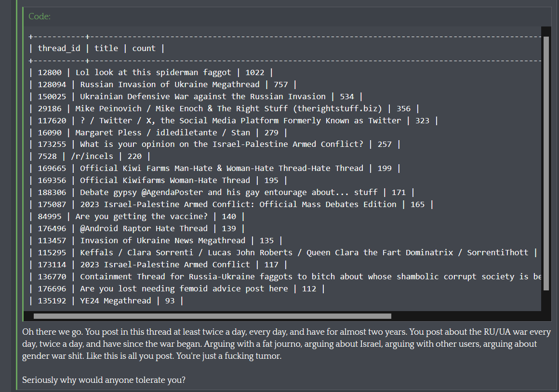This screenshot has height=392, width=559.
Task: Click the thread 7528 row
Action: (x=92, y=157)
